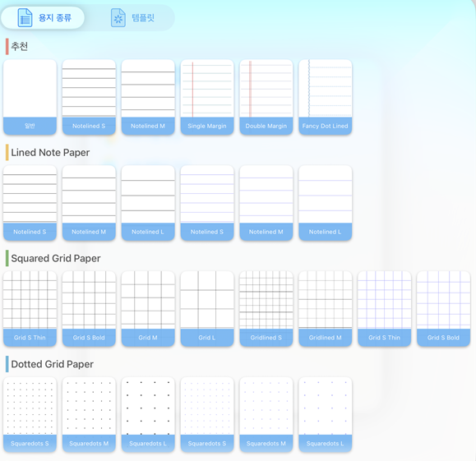Choose the purple-lined Notelined S paper
This screenshot has height=461, width=476.
(x=207, y=203)
